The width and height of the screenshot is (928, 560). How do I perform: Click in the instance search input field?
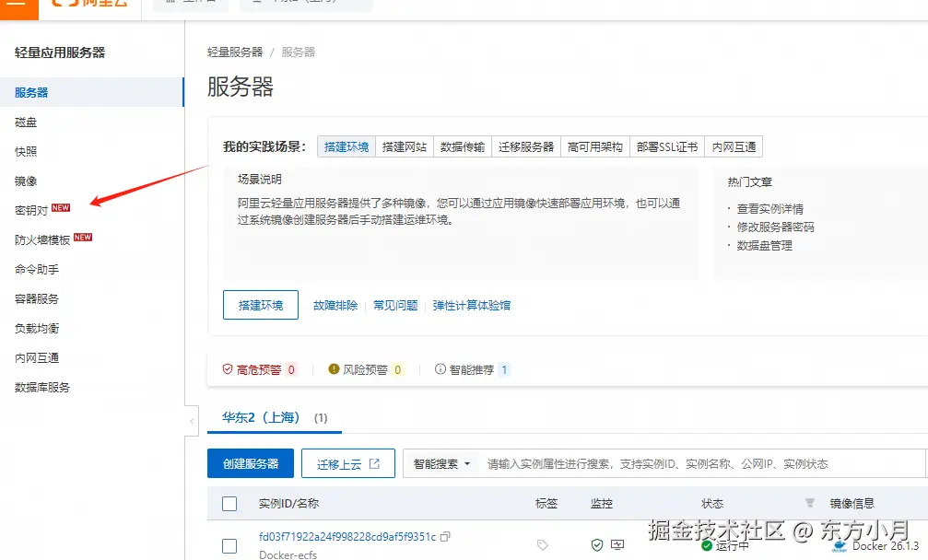(704, 463)
